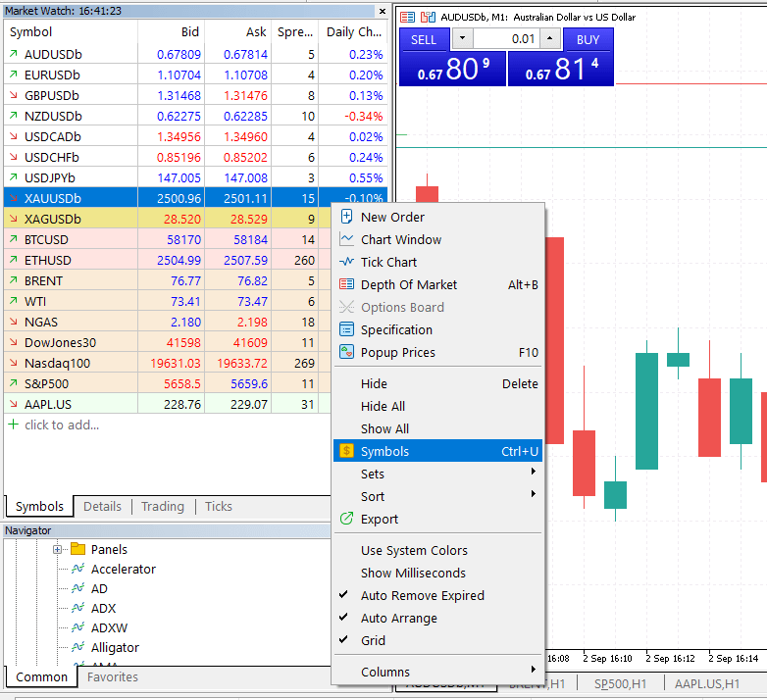Increase volume with the up arrow stepper
The width and height of the screenshot is (767, 700).
(550, 38)
